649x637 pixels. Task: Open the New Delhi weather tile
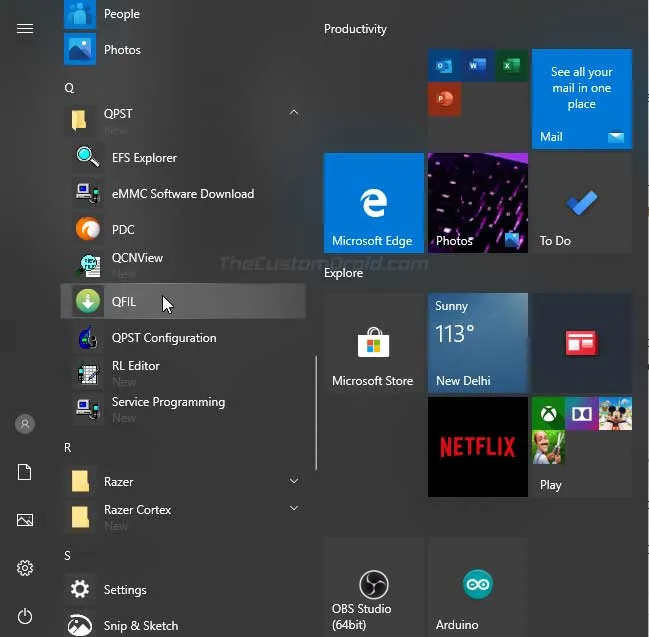[478, 343]
